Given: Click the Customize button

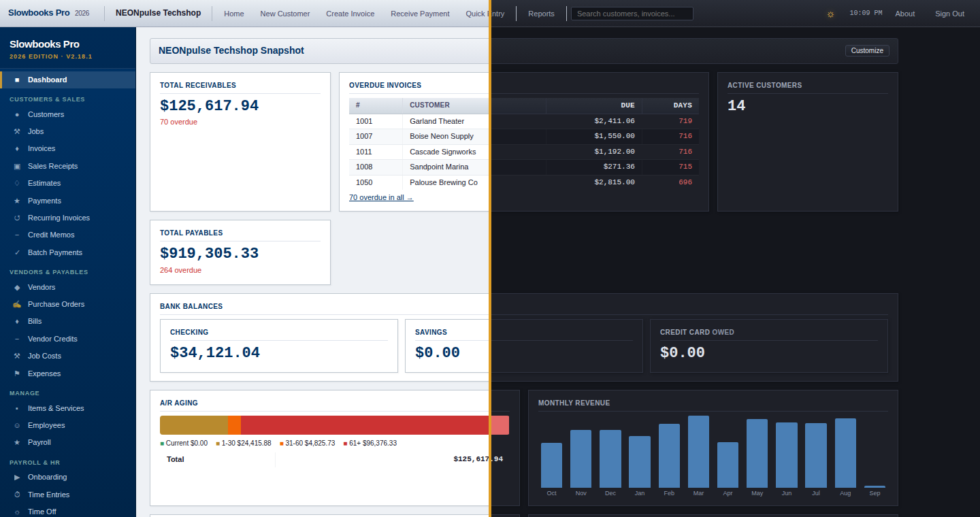Looking at the screenshot, I should pyautogui.click(x=867, y=50).
